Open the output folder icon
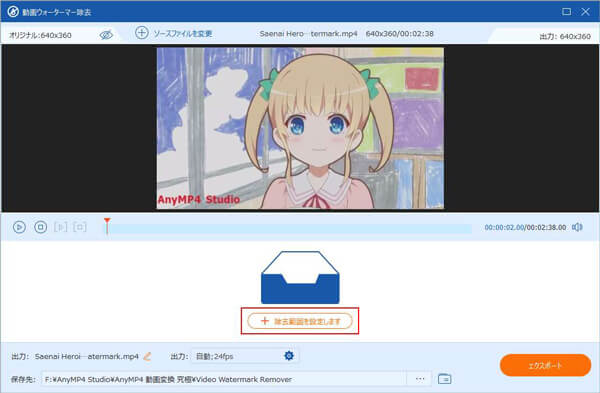 pos(444,379)
